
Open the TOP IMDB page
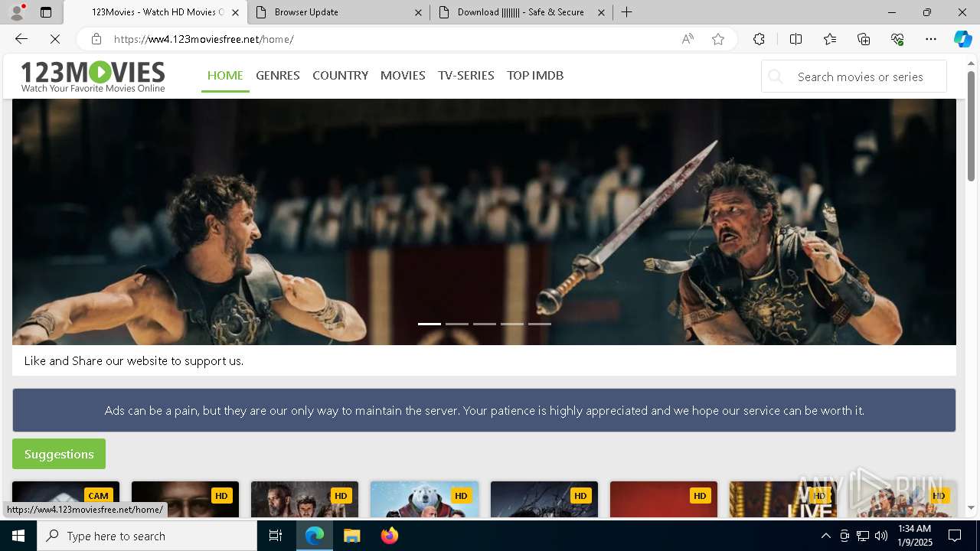(x=535, y=75)
